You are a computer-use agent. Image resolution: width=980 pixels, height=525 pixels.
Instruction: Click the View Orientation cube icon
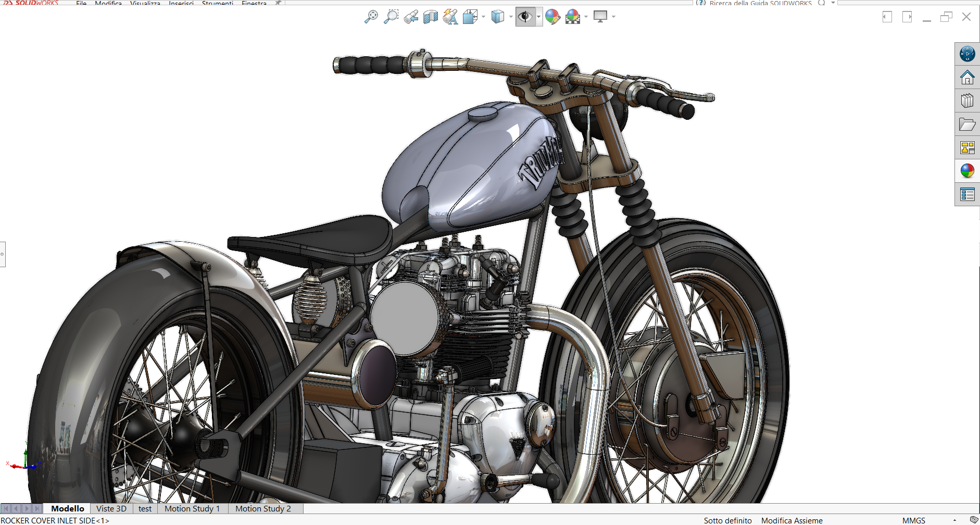(470, 17)
